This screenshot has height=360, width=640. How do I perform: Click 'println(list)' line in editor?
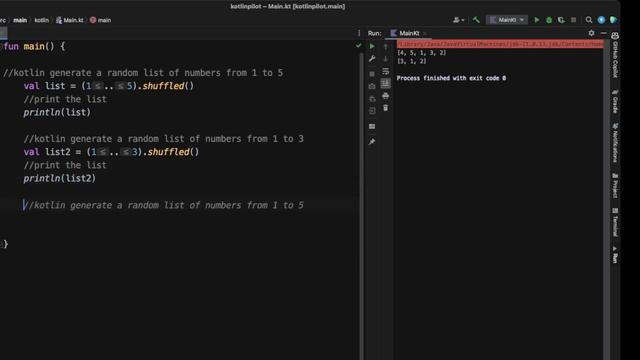57,112
